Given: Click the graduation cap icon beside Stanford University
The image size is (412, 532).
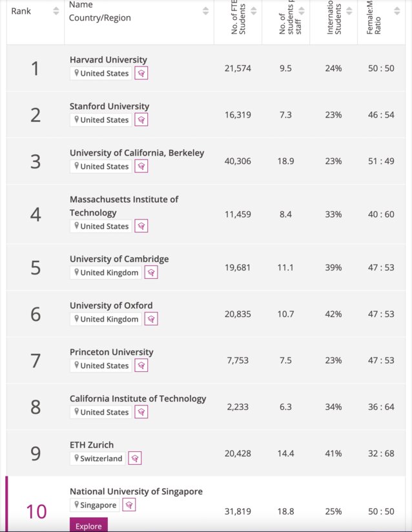Looking at the screenshot, I should [x=141, y=119].
